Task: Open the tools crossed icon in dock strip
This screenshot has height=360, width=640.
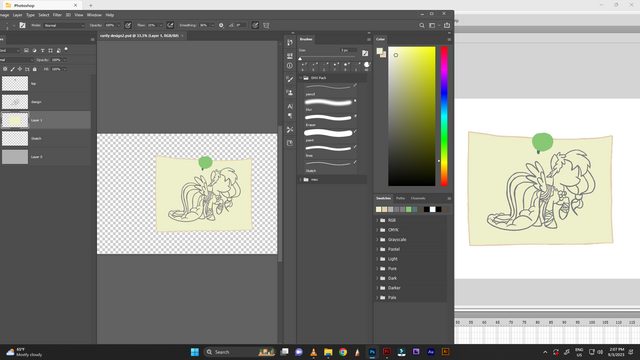Action: point(290,129)
